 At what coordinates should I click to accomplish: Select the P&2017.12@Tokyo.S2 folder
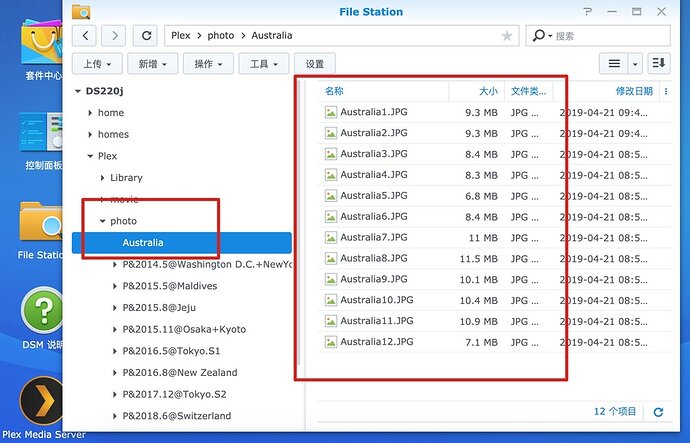tap(174, 394)
